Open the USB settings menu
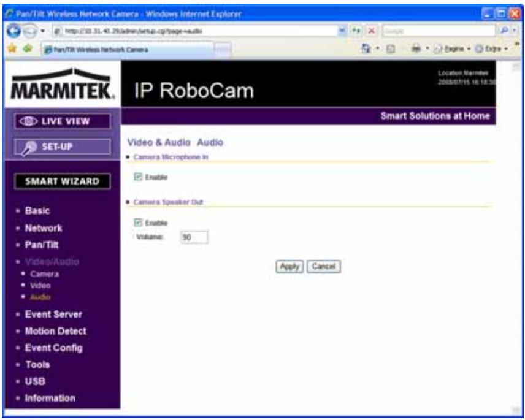 click(x=35, y=381)
